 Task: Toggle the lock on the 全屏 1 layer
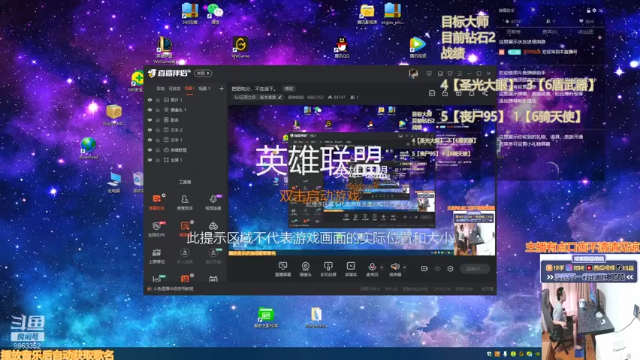tap(158, 160)
